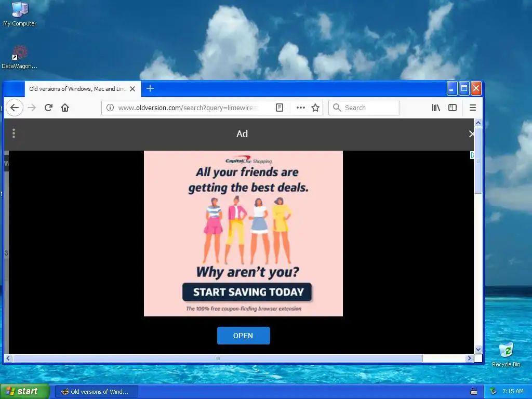The image size is (532, 399).
Task: Toggle Reader View icon in address bar
Action: coord(279,108)
